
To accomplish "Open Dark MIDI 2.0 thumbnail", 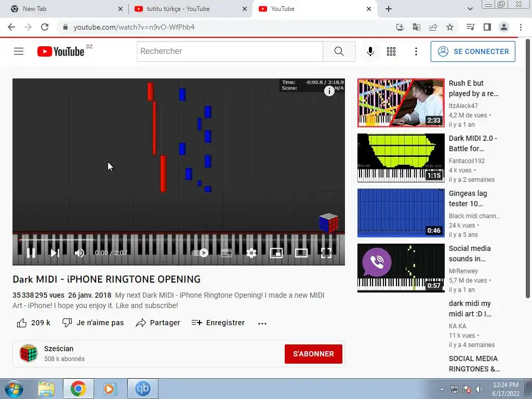I will 401,158.
